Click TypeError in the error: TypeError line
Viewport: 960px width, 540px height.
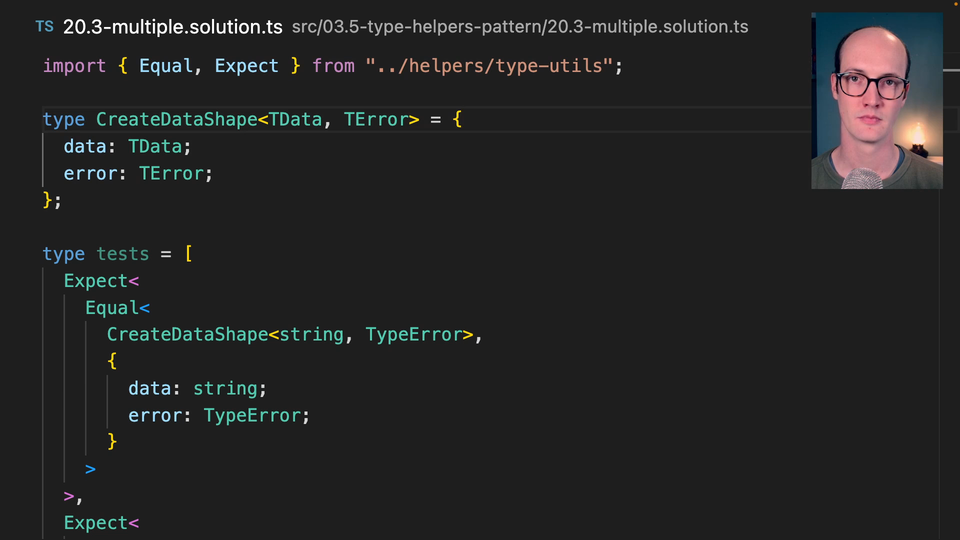coord(257,416)
